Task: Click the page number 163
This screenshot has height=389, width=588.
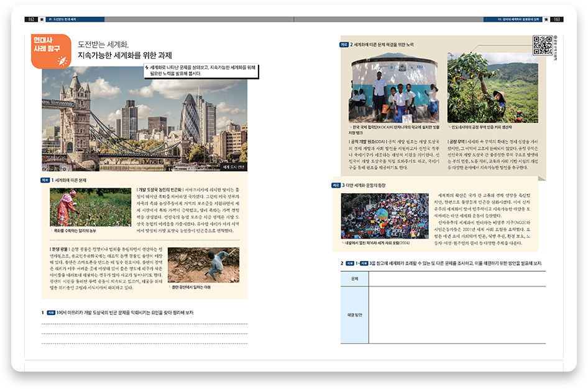Action: coord(557,19)
